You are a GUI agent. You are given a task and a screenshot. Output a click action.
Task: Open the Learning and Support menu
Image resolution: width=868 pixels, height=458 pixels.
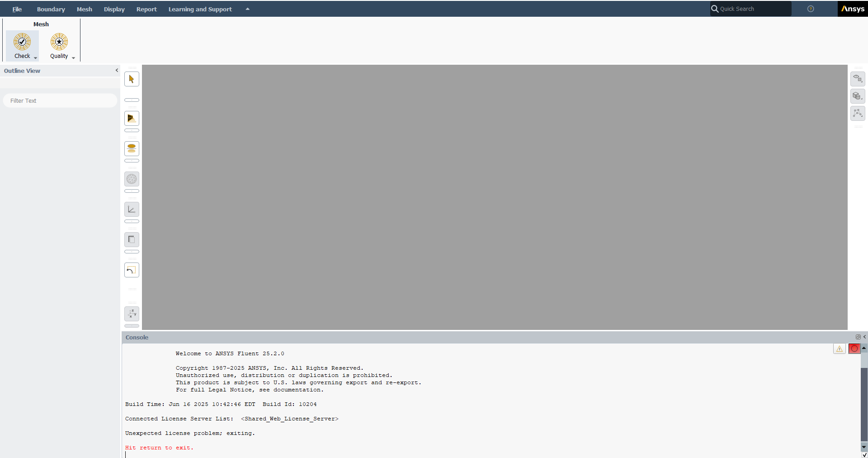(x=200, y=9)
